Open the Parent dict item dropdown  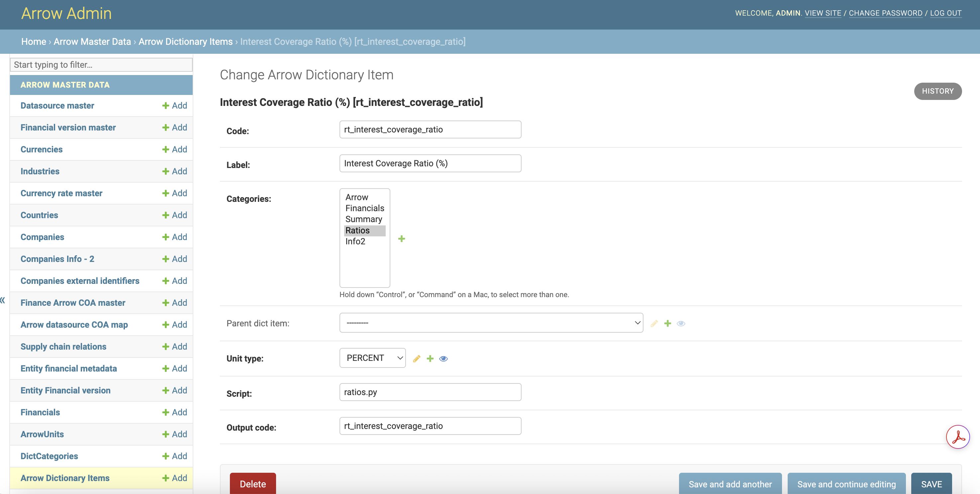pos(491,323)
